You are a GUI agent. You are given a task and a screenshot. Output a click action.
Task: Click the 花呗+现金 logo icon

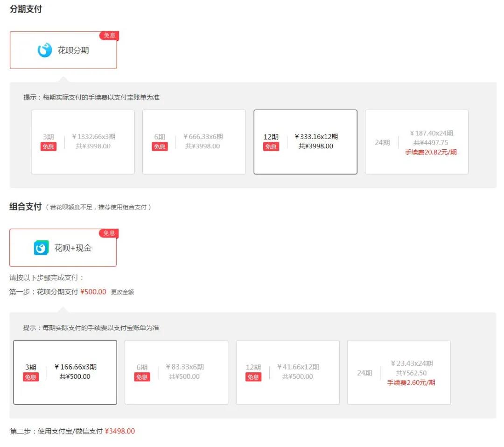[41, 247]
